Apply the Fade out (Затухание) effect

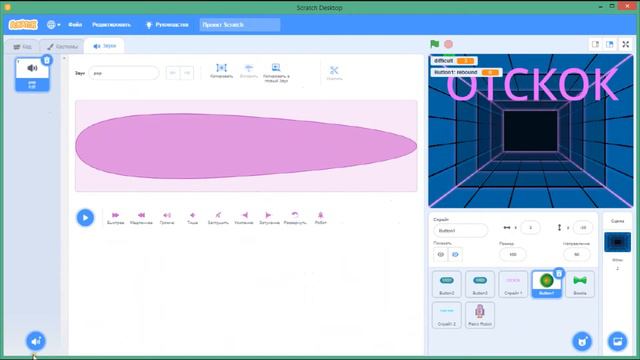pyautogui.click(x=269, y=218)
